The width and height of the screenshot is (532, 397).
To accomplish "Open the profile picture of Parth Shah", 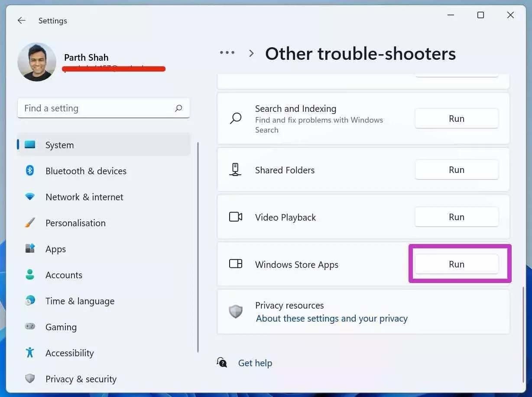I will (37, 62).
